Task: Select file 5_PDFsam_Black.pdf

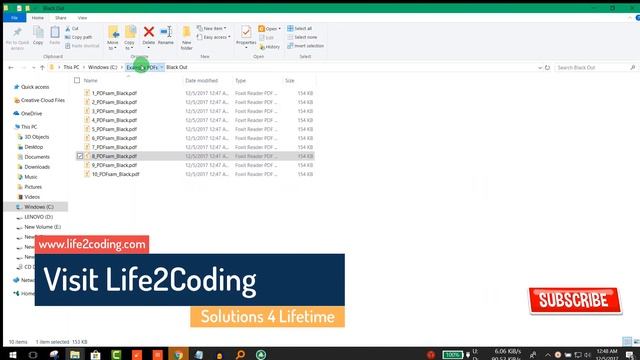Action: click(114, 129)
